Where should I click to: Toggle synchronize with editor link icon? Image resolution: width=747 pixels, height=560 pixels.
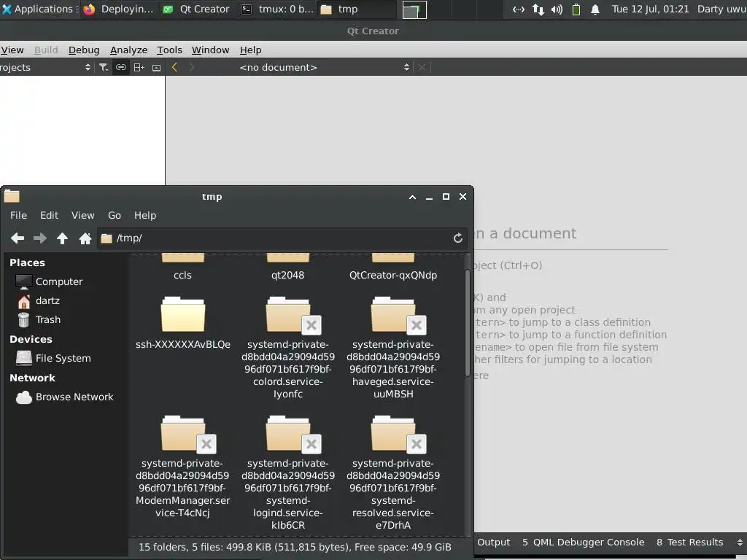point(121,68)
